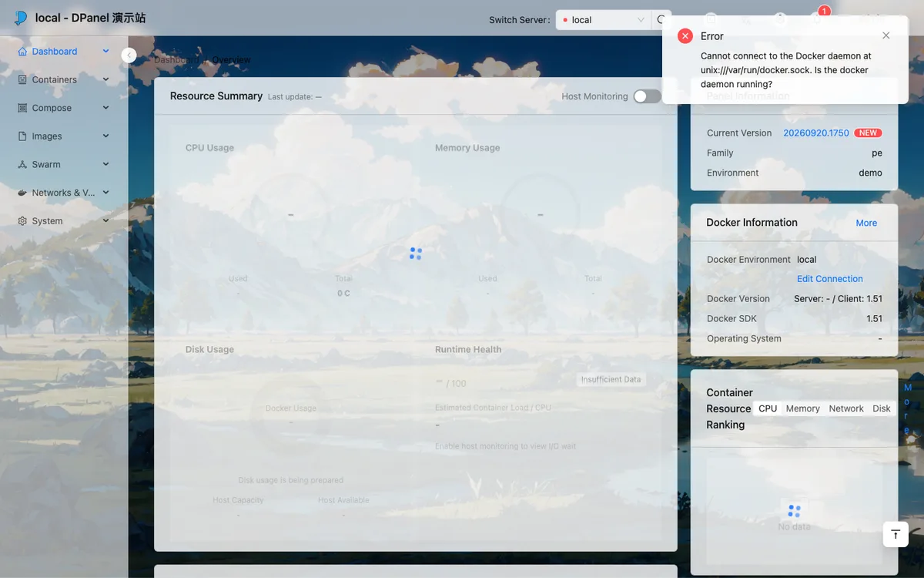Switch to the Network ranking tab
The height and width of the screenshot is (578, 924).
846,408
